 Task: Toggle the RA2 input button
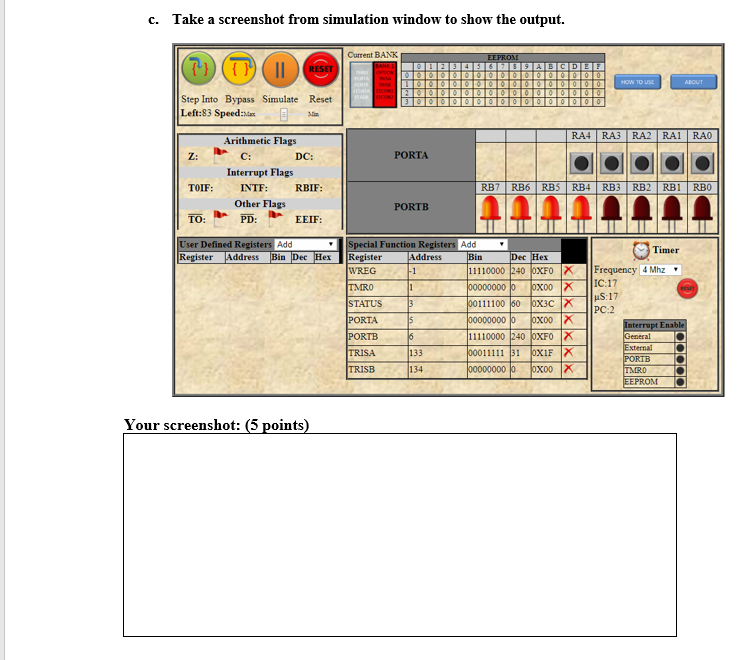point(642,163)
